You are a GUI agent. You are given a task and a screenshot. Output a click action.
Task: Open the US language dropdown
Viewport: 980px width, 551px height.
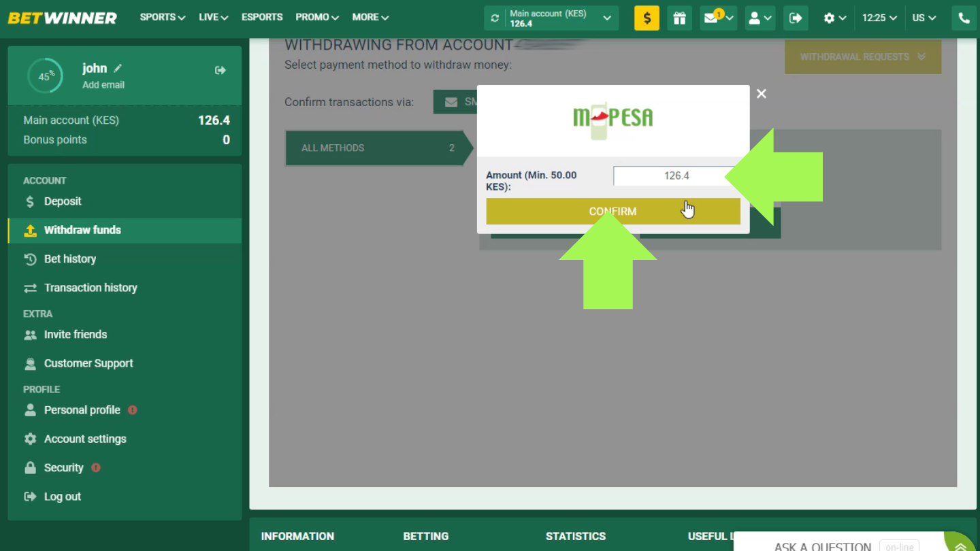924,18
